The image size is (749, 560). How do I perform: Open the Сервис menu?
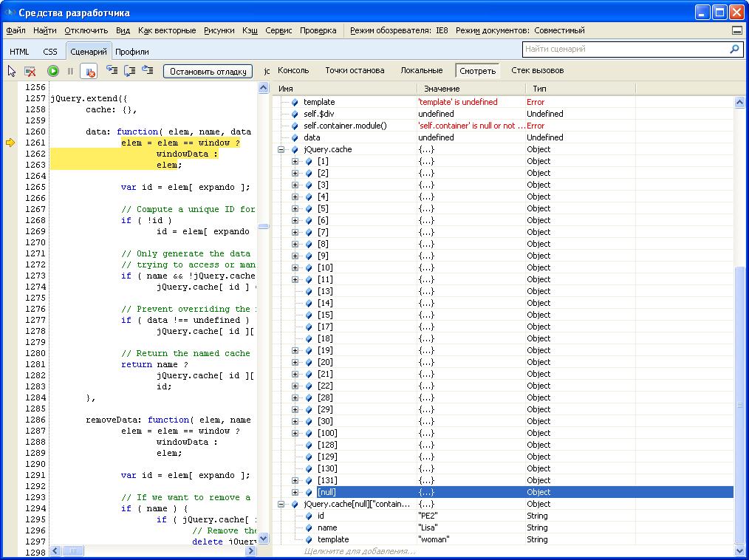click(278, 30)
